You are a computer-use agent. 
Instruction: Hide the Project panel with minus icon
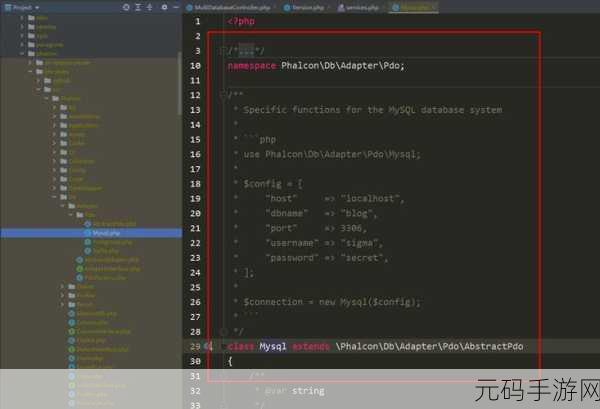click(176, 7)
